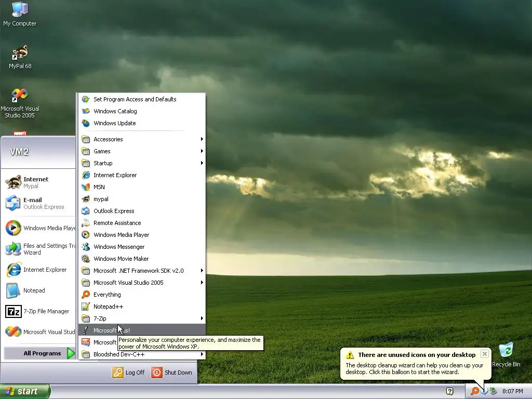Click the MSN butterfly icon
The image size is (532, 399).
(x=86, y=187)
